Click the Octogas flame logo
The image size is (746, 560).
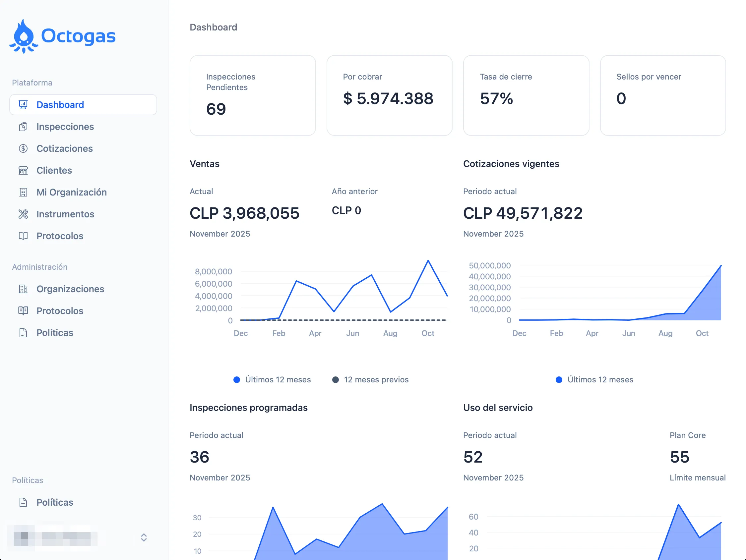pyautogui.click(x=23, y=36)
